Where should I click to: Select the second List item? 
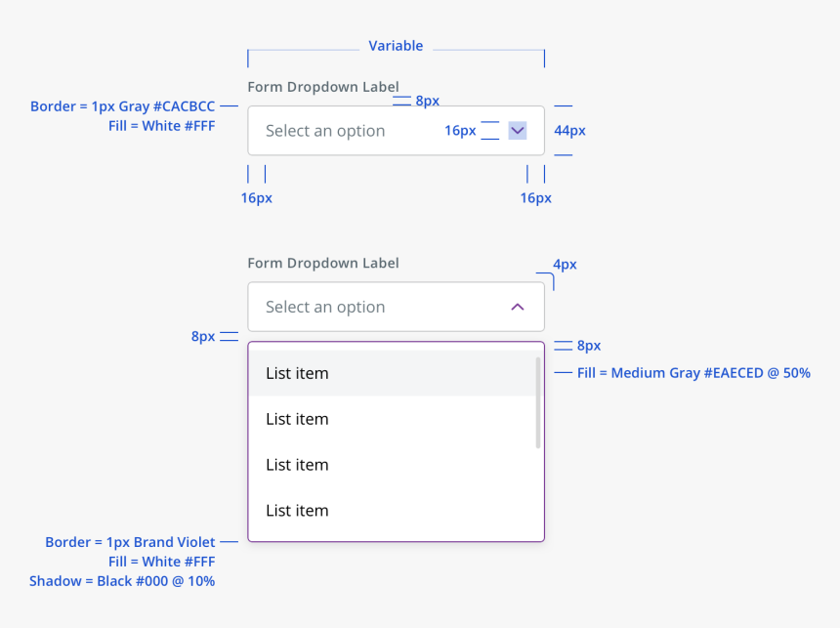(x=297, y=419)
